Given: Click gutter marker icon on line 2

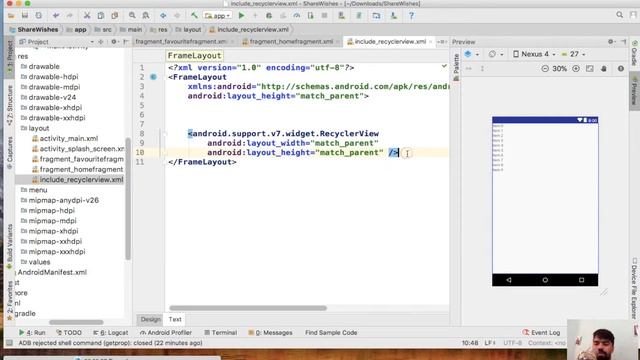Looking at the screenshot, I should [x=153, y=77].
